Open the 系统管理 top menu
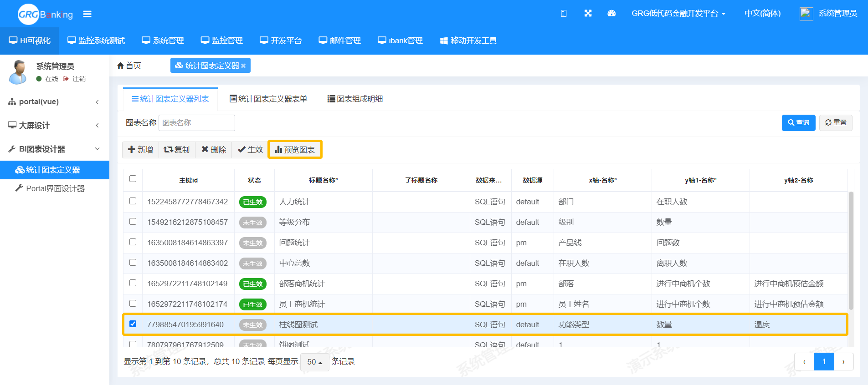Screen dimensions: 868x385 tap(163, 41)
